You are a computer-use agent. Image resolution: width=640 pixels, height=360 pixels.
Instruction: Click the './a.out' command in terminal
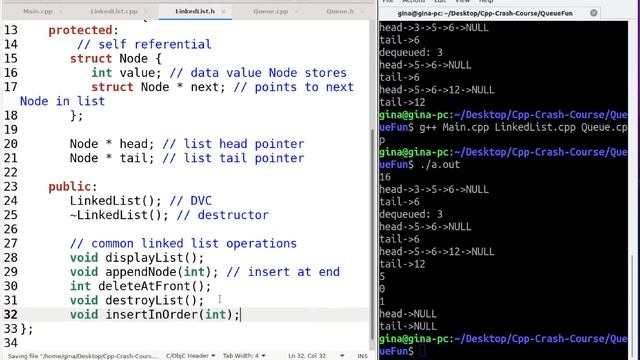440,164
